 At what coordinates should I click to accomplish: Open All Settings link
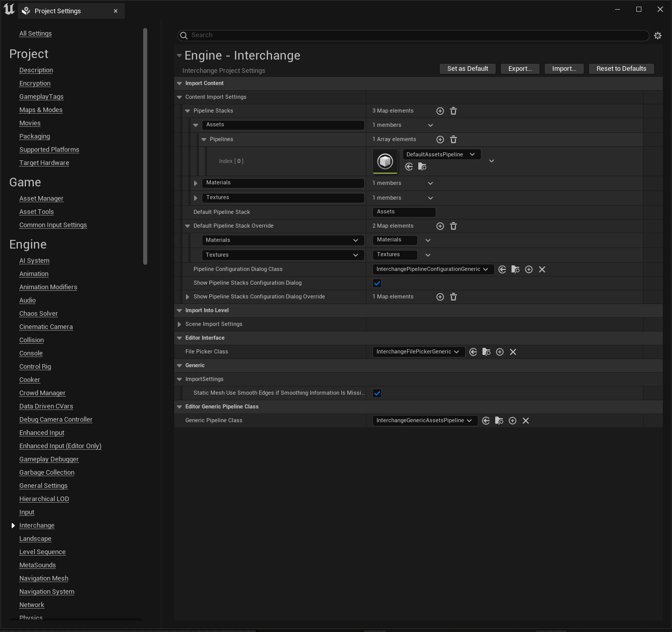pos(36,34)
